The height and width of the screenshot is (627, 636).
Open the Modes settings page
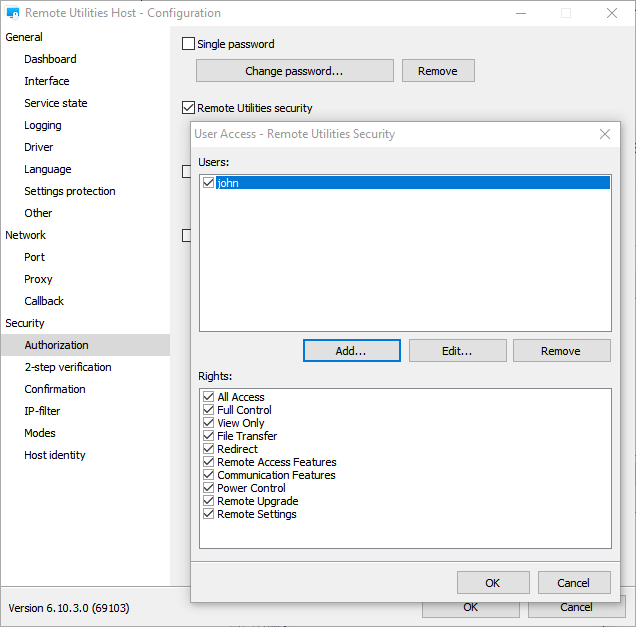(x=40, y=433)
